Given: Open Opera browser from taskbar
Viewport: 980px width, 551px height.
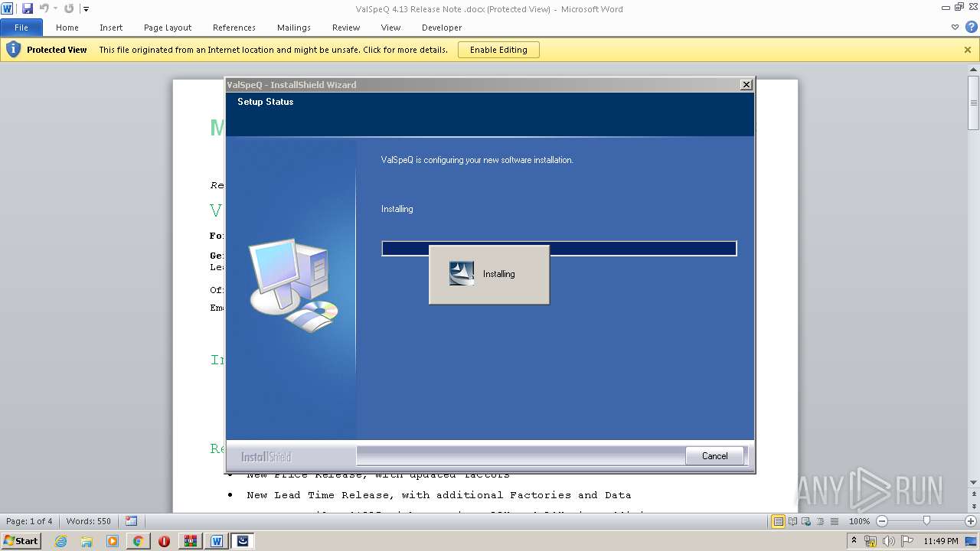Looking at the screenshot, I should [164, 541].
